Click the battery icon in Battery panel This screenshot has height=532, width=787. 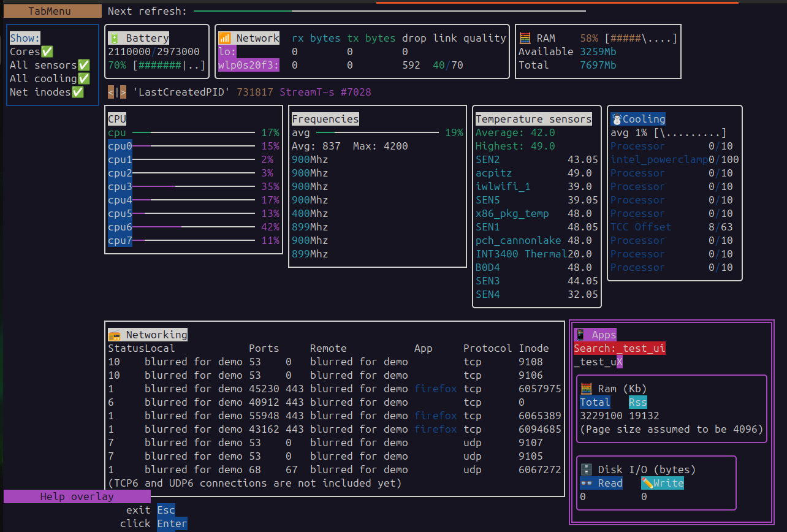(114, 38)
